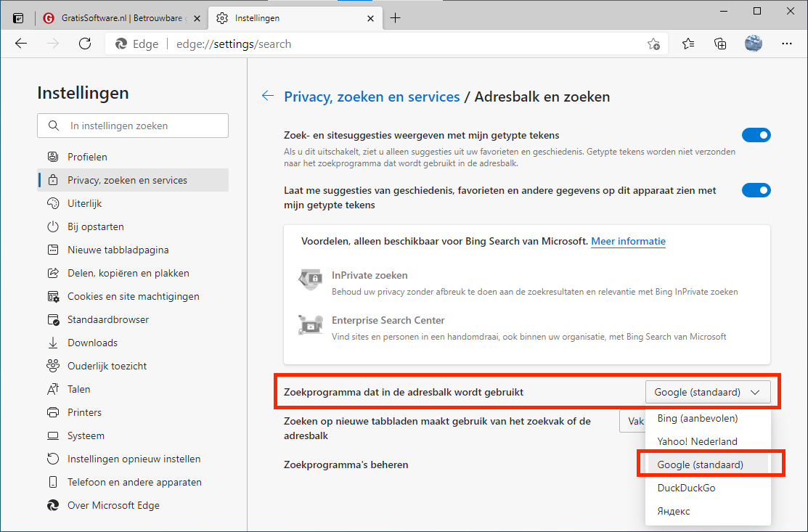Click the Privacy, zoeken en services breadcrumb
The width and height of the screenshot is (808, 532).
click(x=372, y=97)
